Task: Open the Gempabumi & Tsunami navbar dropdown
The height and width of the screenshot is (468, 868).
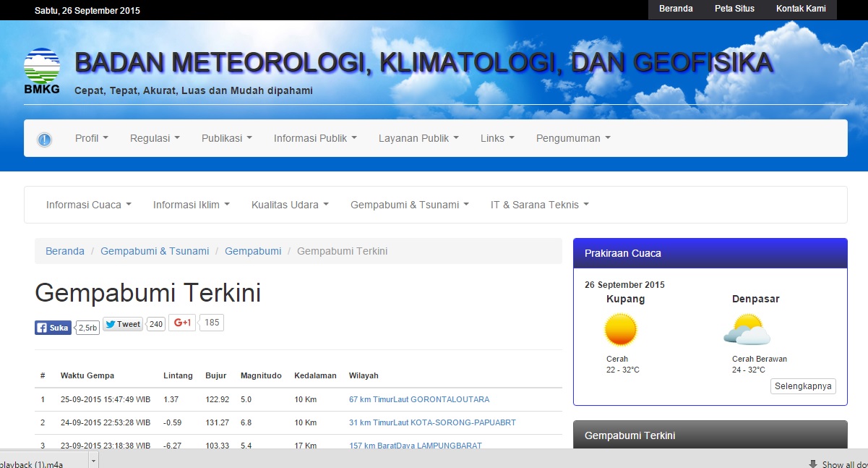Action: tap(410, 205)
